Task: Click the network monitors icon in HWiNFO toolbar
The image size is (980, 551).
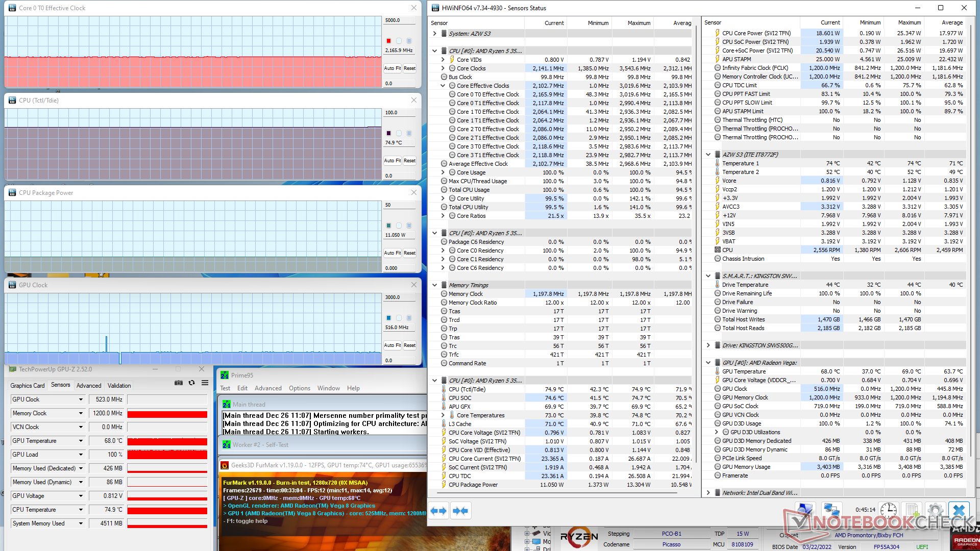Action: 832,510
